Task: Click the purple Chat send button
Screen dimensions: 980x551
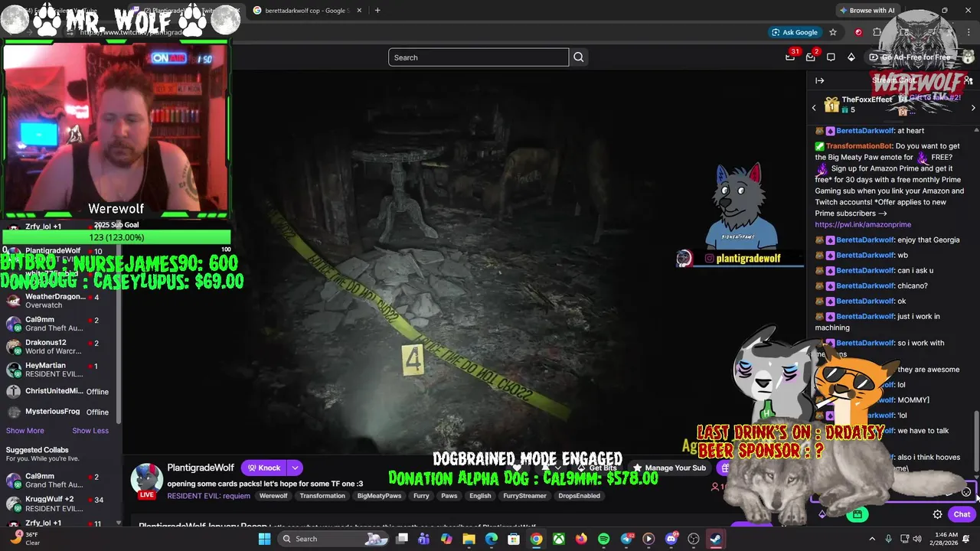Action: coord(962,514)
